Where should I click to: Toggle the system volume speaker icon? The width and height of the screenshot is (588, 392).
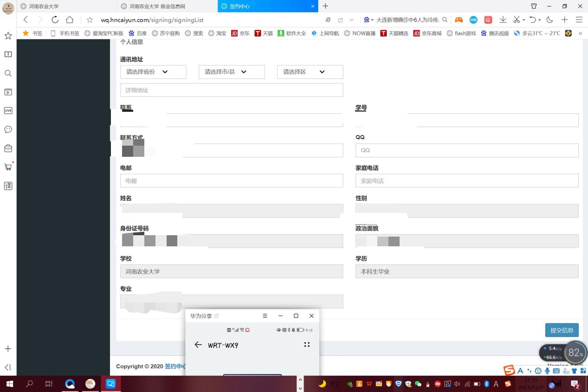point(457,384)
